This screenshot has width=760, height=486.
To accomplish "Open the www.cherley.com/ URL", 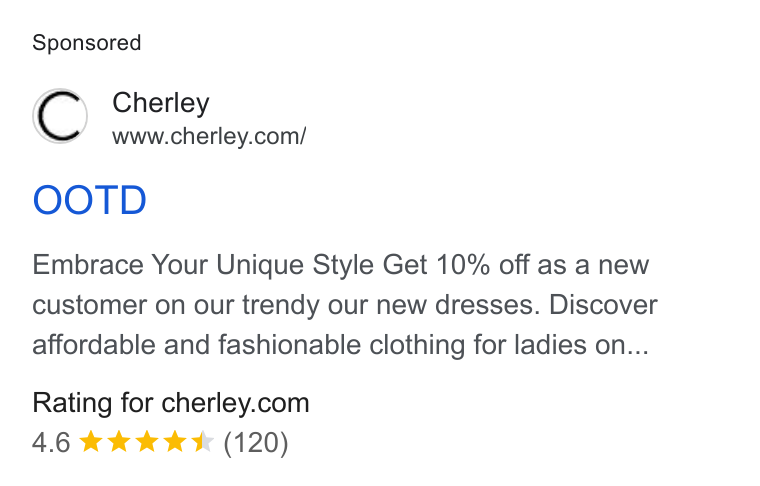I will [x=209, y=136].
